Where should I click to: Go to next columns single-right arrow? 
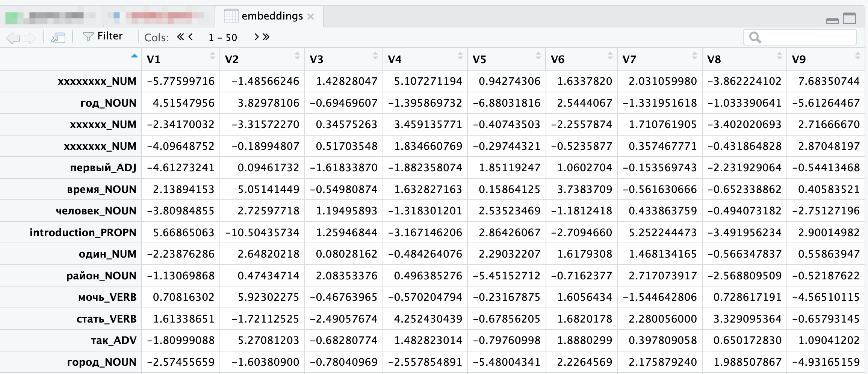[x=256, y=37]
